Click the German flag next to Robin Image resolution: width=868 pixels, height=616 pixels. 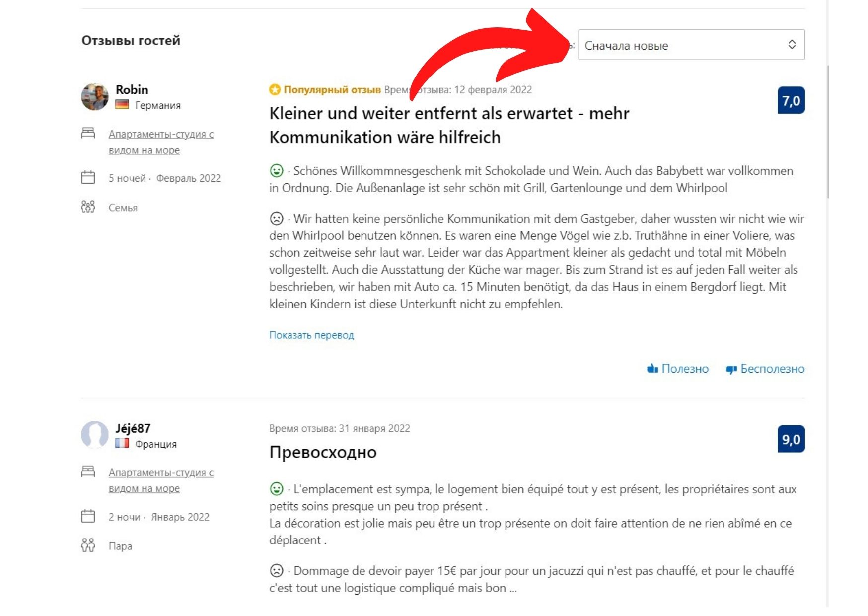122,104
